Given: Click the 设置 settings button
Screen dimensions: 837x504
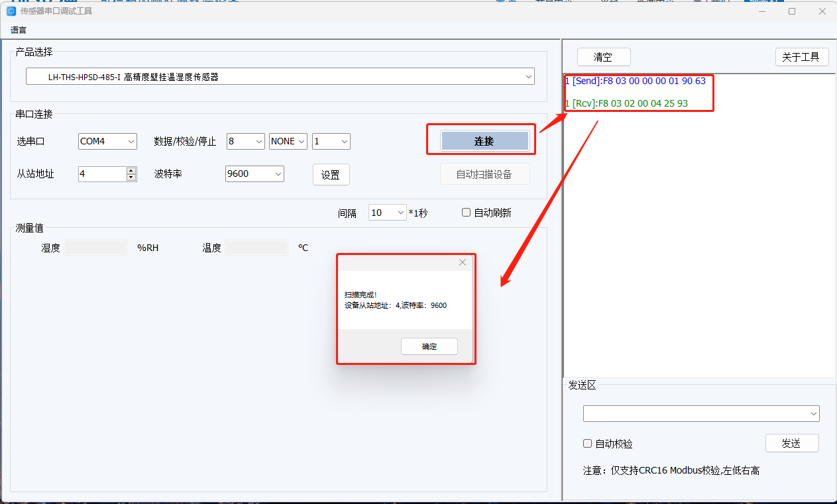Looking at the screenshot, I should (x=331, y=175).
